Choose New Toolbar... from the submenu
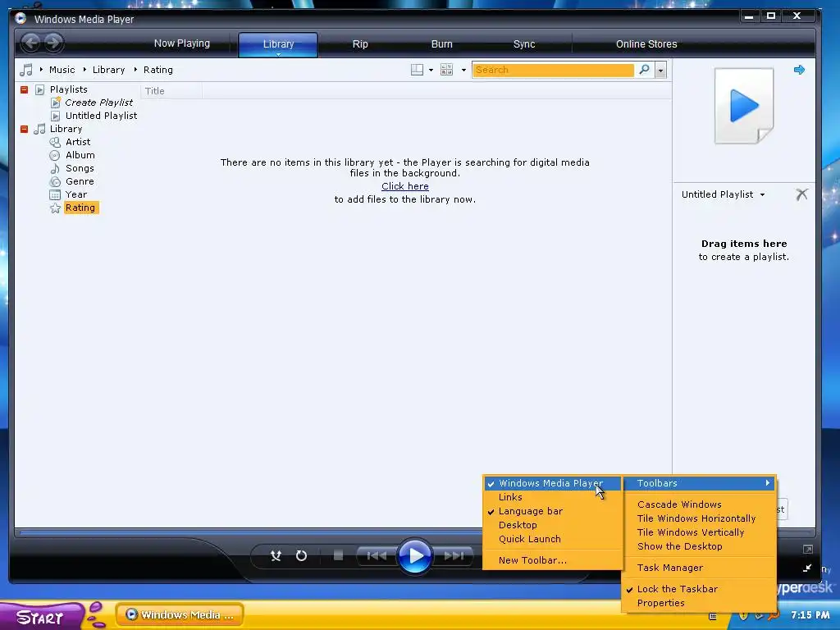 point(552,560)
